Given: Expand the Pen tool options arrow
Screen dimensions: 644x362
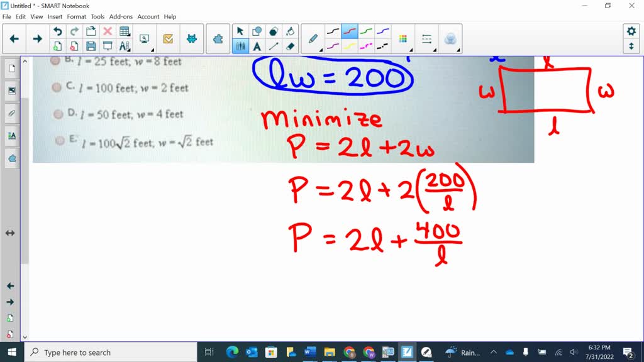Looking at the screenshot, I should pos(321,49).
